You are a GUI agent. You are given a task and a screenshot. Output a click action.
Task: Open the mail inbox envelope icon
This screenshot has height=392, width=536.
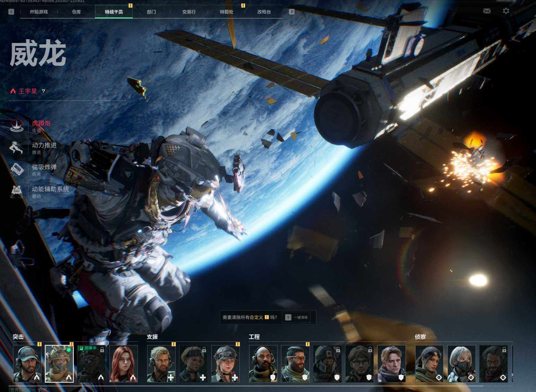pos(487,11)
